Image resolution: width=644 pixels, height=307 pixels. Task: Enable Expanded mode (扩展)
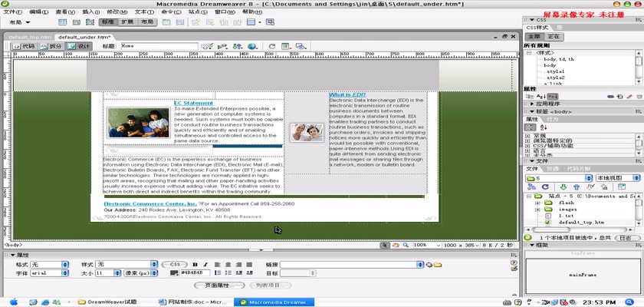coord(128,22)
